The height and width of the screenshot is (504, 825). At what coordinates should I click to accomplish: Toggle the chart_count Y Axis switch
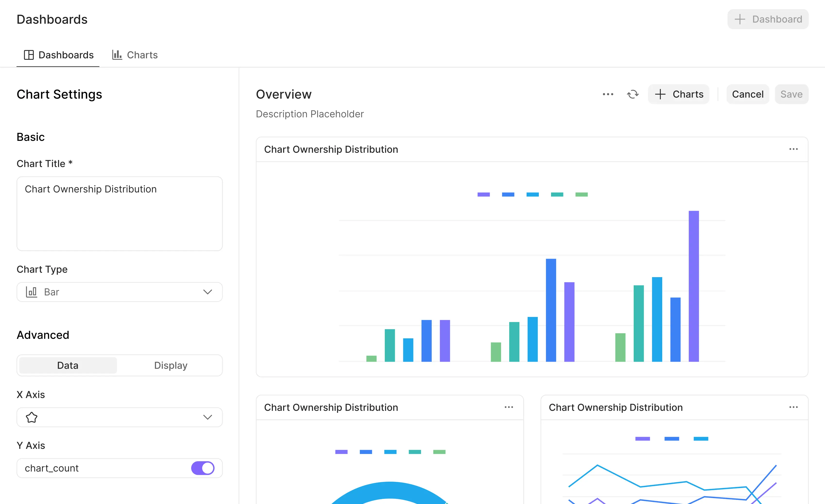tap(203, 468)
